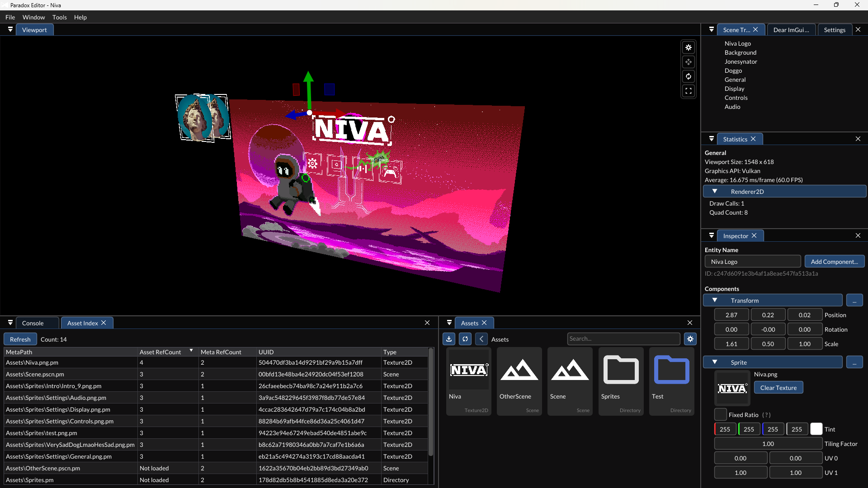This screenshot has width=868, height=488.
Task: Select Jonesynator in the scene tree
Action: click(x=741, y=61)
